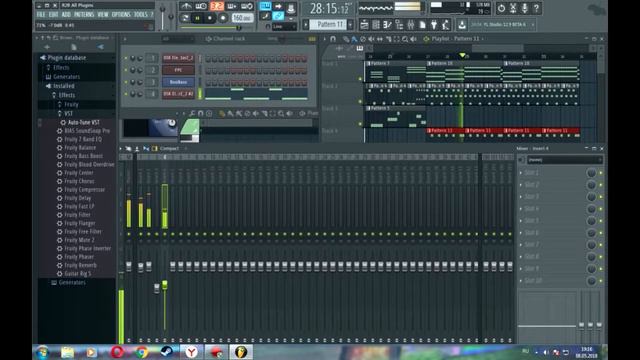
Task: Select the playlist zoom tool
Action: point(405,39)
